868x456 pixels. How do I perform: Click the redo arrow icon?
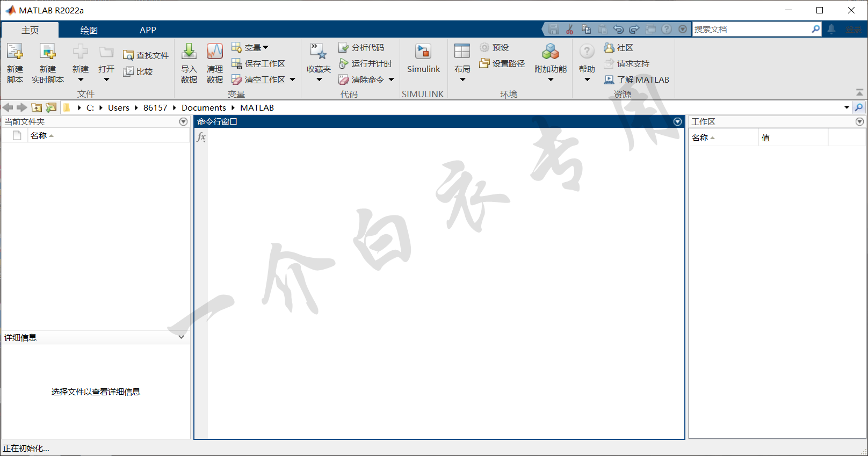(x=634, y=29)
